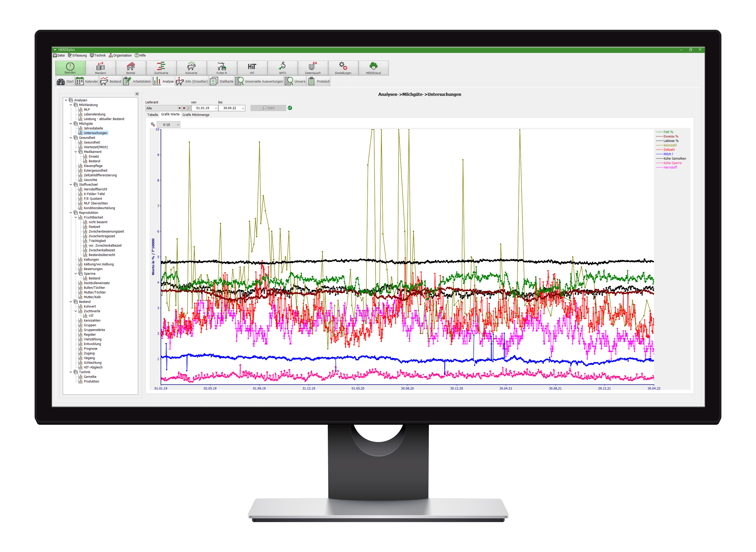Click the chart settings gear icon

[x=153, y=125]
